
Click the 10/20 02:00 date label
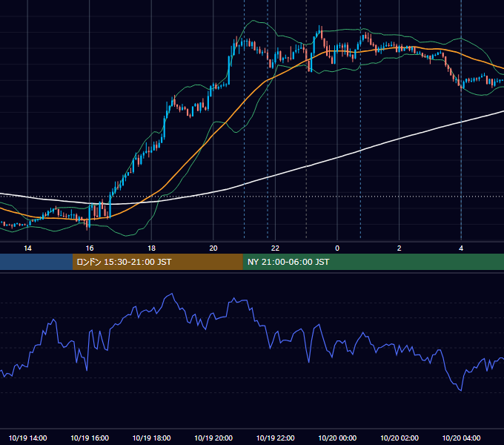pyautogui.click(x=399, y=438)
